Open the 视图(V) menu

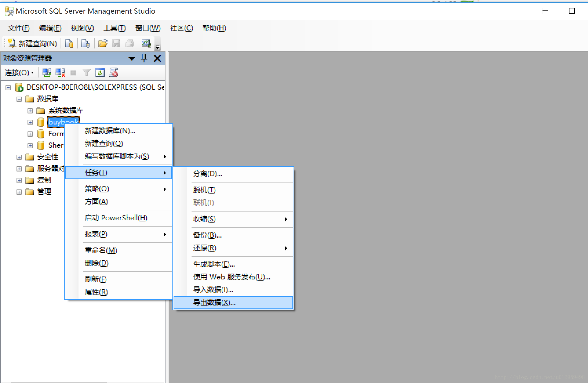(x=82, y=28)
